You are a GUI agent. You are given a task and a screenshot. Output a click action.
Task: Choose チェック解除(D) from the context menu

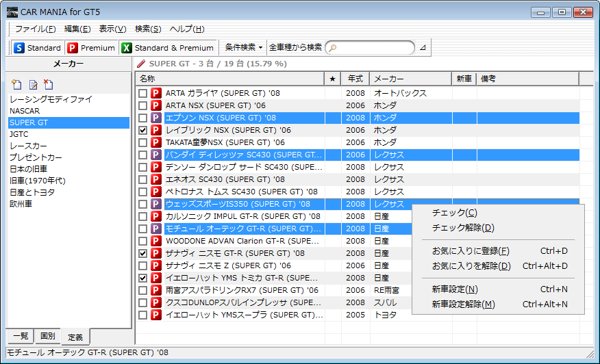pos(498,228)
